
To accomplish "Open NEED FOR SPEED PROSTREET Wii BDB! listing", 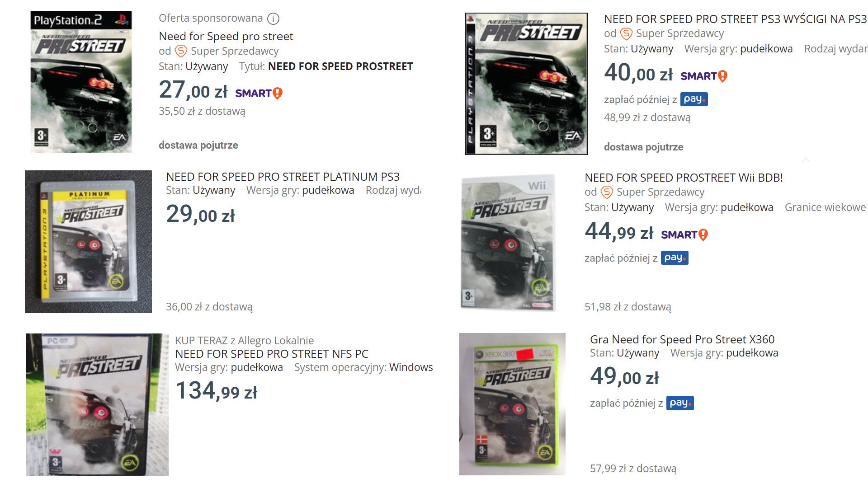I will pyautogui.click(x=684, y=178).
